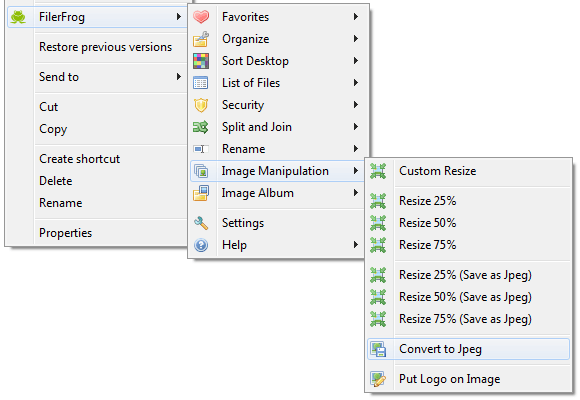Click the icon beside Resize 25%
This screenshot has height=400, width=580.
point(378,201)
